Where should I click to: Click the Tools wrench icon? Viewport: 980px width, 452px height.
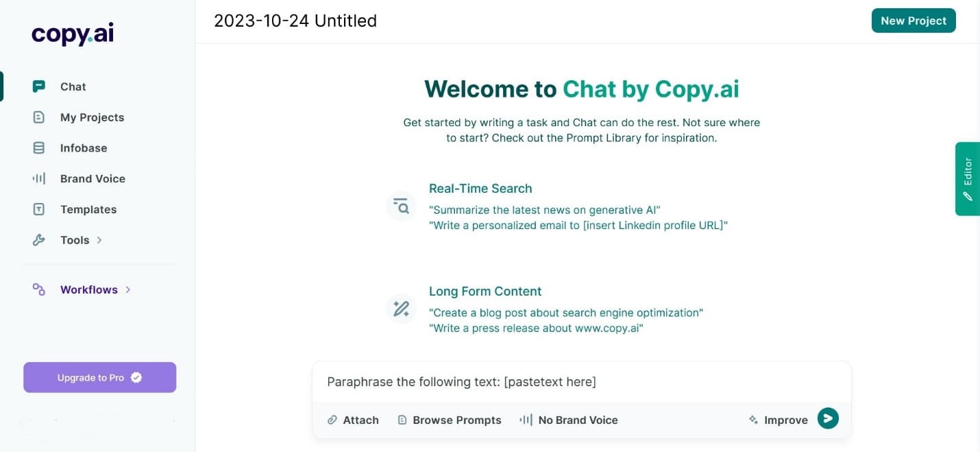pos(39,240)
